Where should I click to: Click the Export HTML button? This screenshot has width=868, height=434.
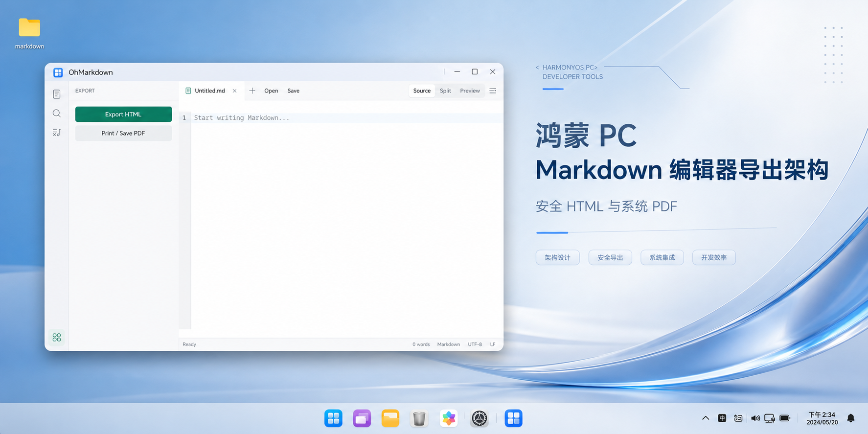(x=123, y=114)
